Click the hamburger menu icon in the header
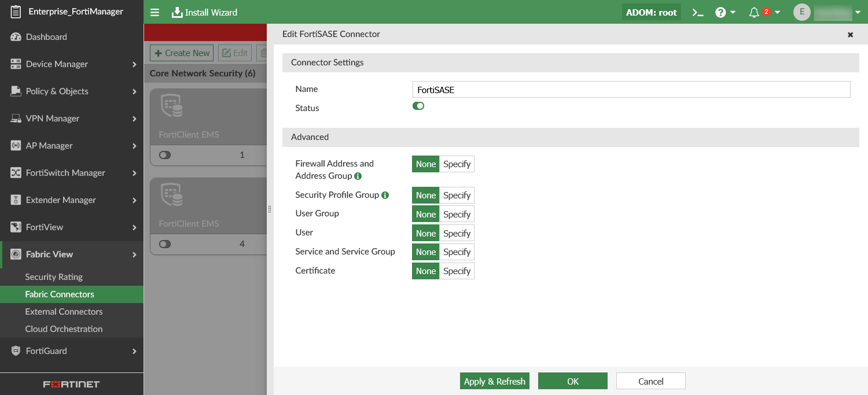 [x=155, y=12]
